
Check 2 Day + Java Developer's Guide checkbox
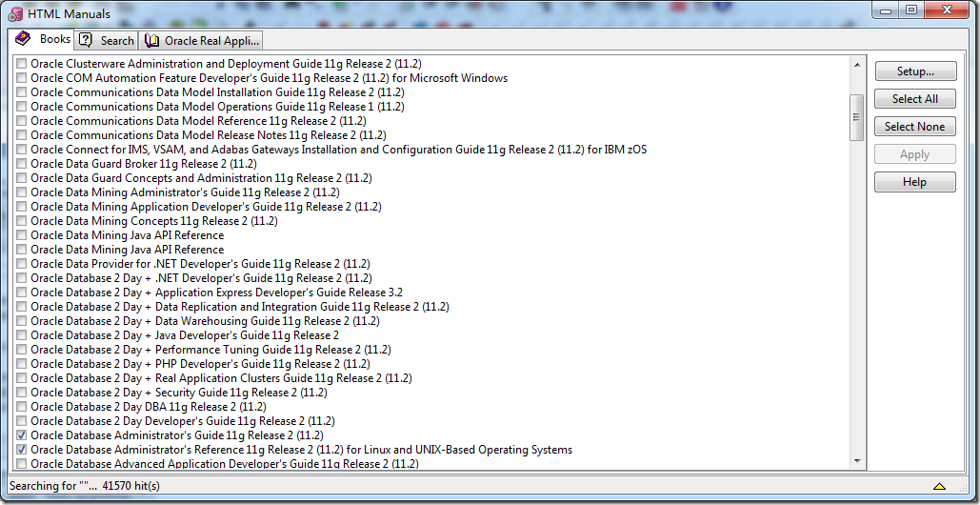(22, 335)
